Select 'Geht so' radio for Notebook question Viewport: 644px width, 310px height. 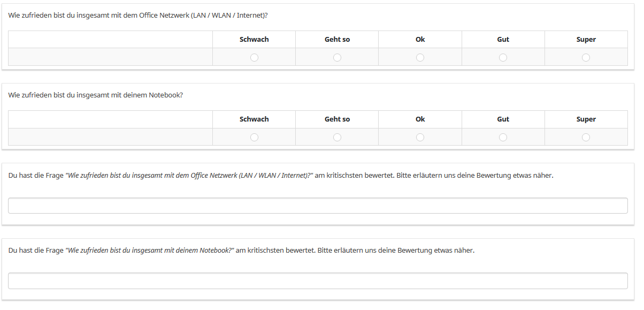337,137
